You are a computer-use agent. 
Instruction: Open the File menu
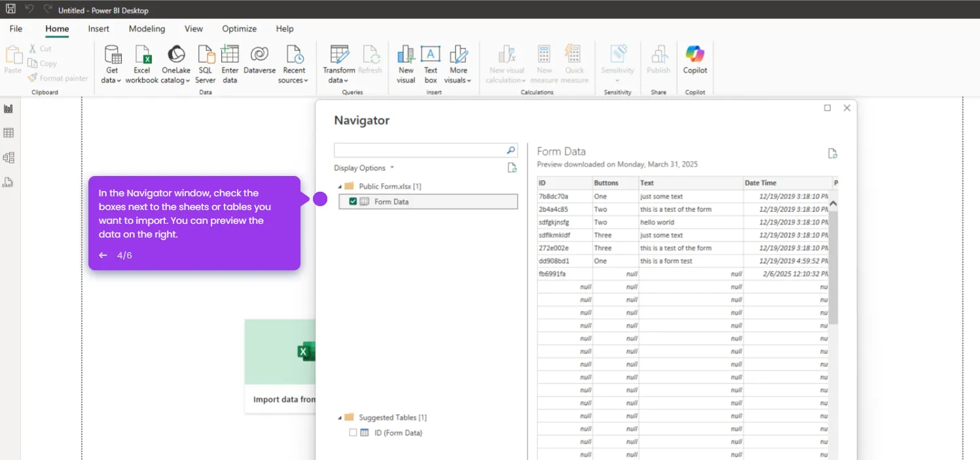click(16, 29)
